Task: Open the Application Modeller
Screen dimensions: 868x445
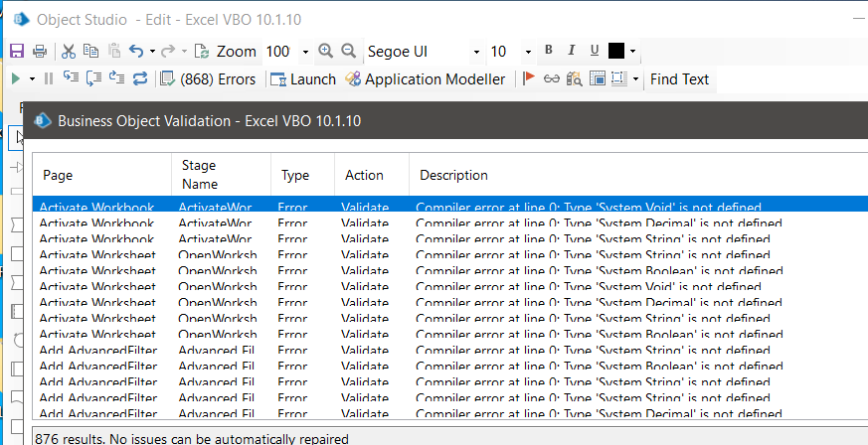Action: [425, 79]
